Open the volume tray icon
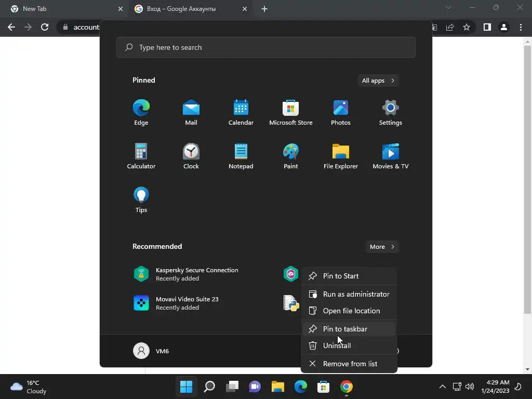 (470, 387)
